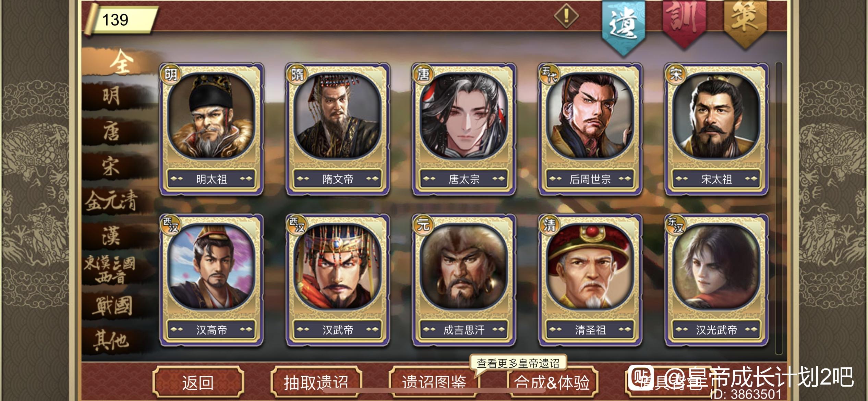Select the 宋太祖 emperor card
Screen dimensions: 868x401
[716, 129]
